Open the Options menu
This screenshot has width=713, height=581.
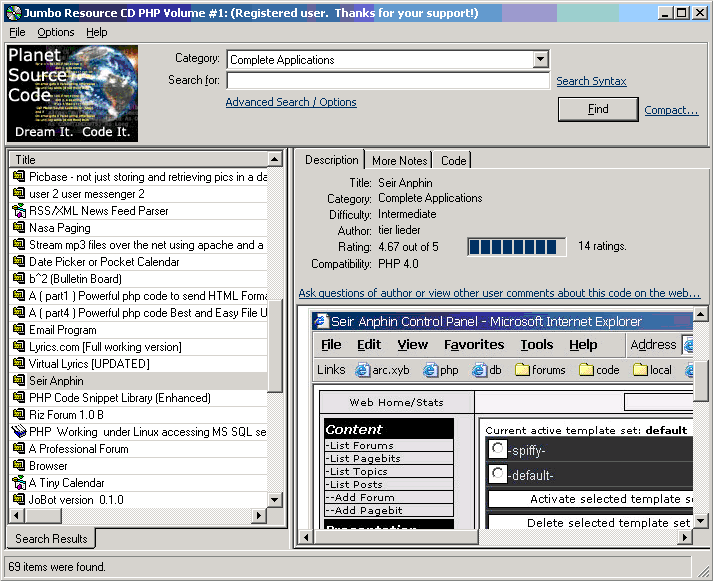[x=56, y=32]
